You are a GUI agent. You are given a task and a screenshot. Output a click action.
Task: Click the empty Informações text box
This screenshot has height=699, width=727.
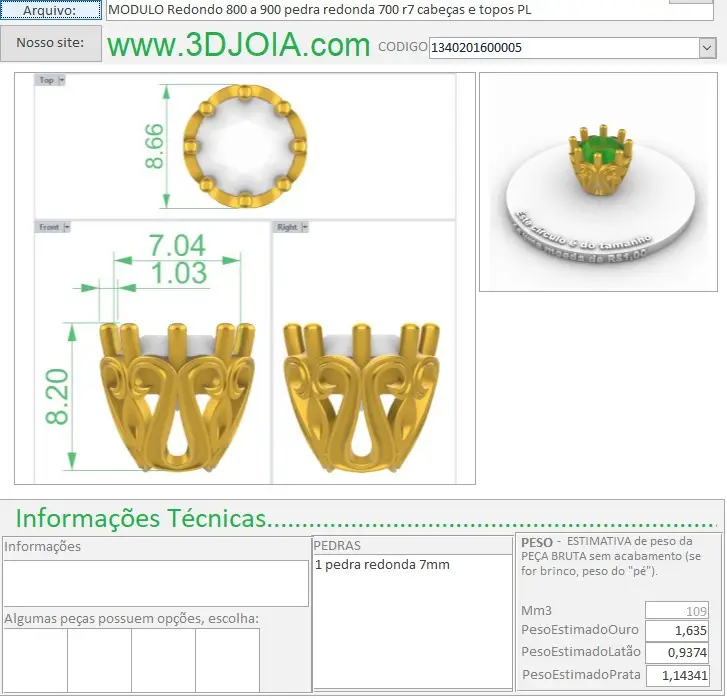point(155,582)
